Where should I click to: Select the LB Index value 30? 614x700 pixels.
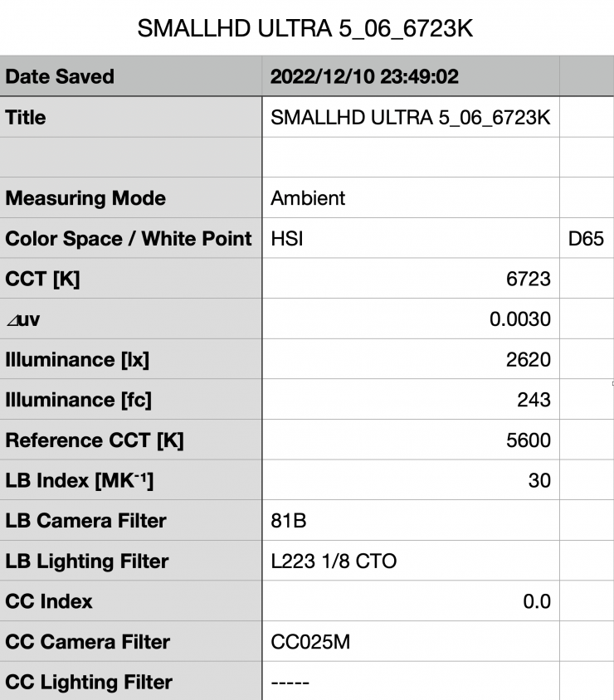pos(539,481)
